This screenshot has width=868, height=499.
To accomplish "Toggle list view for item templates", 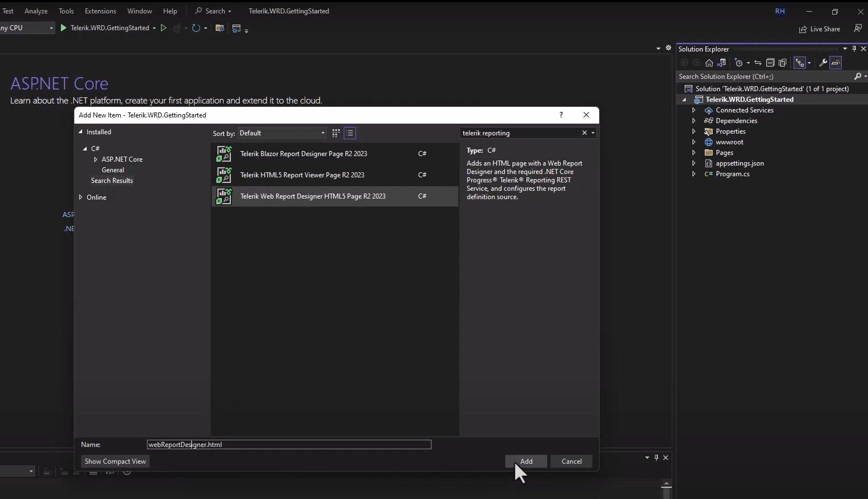I will point(349,133).
